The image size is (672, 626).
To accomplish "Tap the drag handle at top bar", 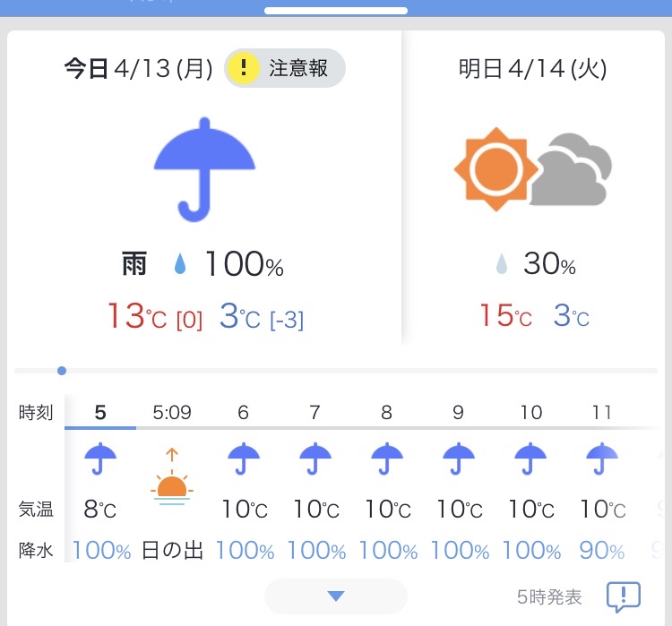I will tap(336, 11).
